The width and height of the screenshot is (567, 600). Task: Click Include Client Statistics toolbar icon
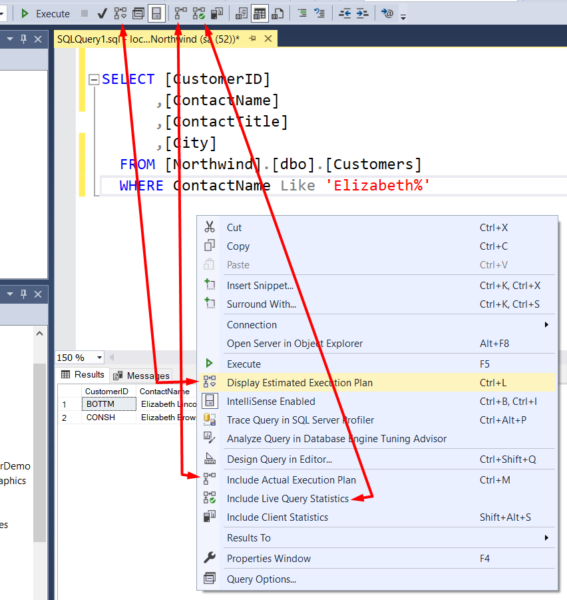tap(217, 14)
